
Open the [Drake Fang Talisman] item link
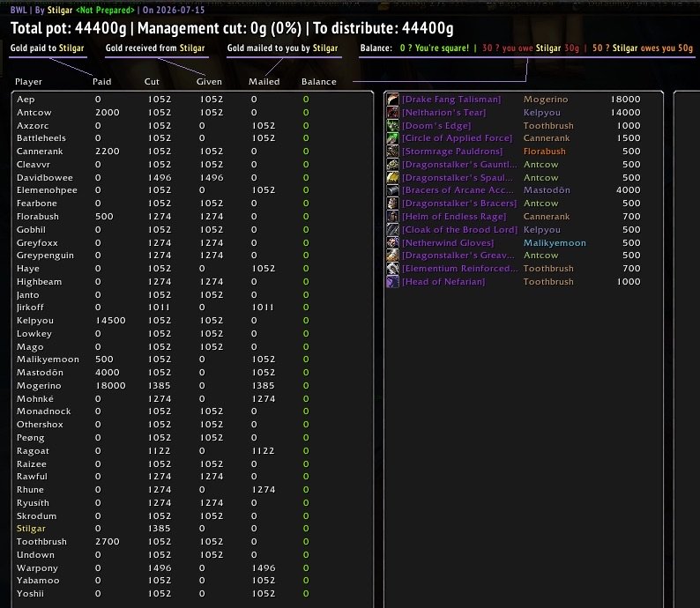(451, 99)
